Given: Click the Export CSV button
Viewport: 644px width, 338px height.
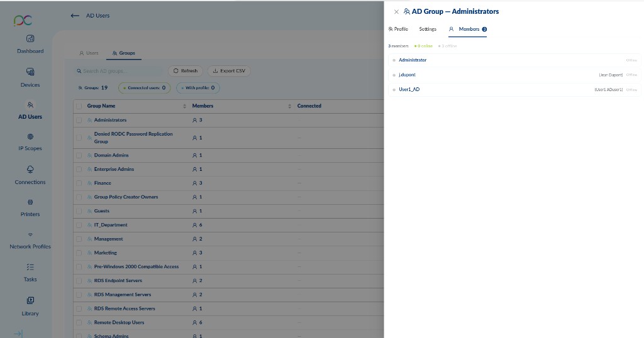Looking at the screenshot, I should (x=229, y=71).
